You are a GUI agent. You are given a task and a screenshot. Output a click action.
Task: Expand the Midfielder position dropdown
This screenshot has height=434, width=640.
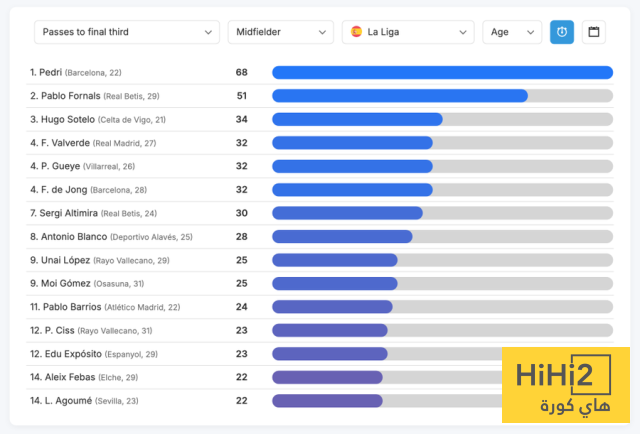280,32
